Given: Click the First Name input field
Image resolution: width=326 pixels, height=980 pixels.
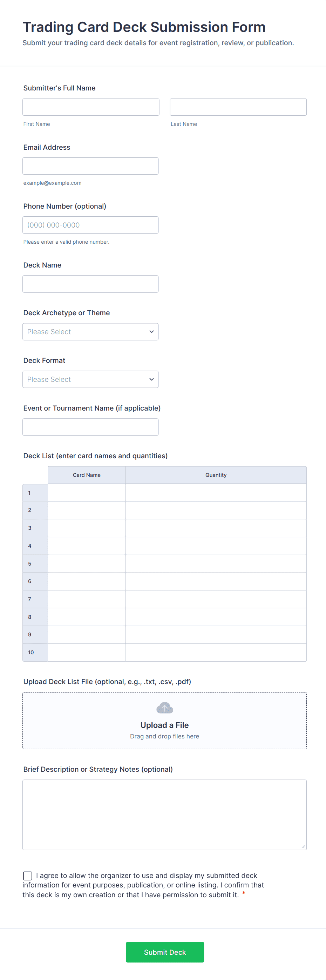Looking at the screenshot, I should (x=90, y=107).
